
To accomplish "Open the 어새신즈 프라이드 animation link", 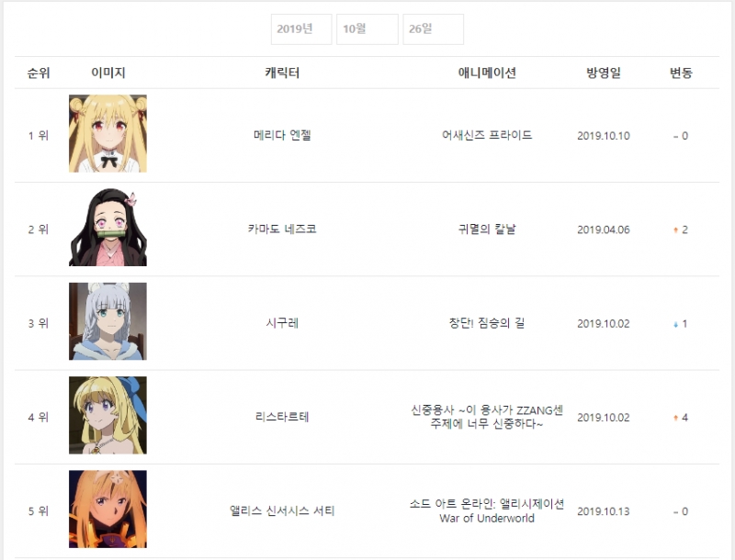I will pyautogui.click(x=487, y=135).
